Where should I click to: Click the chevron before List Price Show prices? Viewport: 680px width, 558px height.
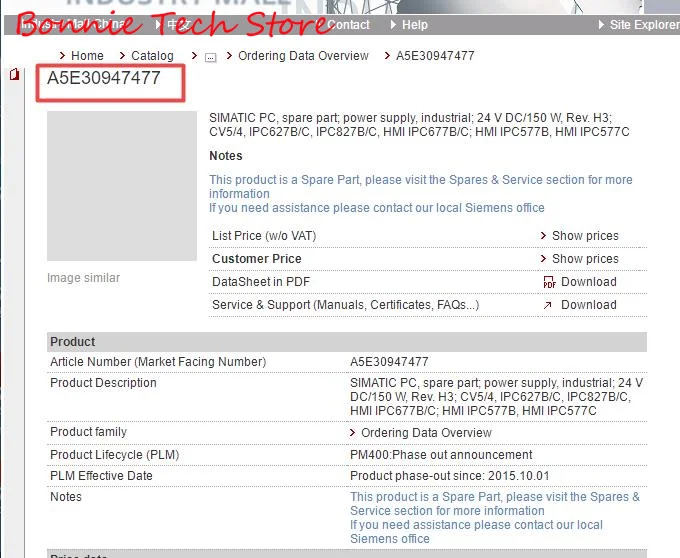click(543, 235)
